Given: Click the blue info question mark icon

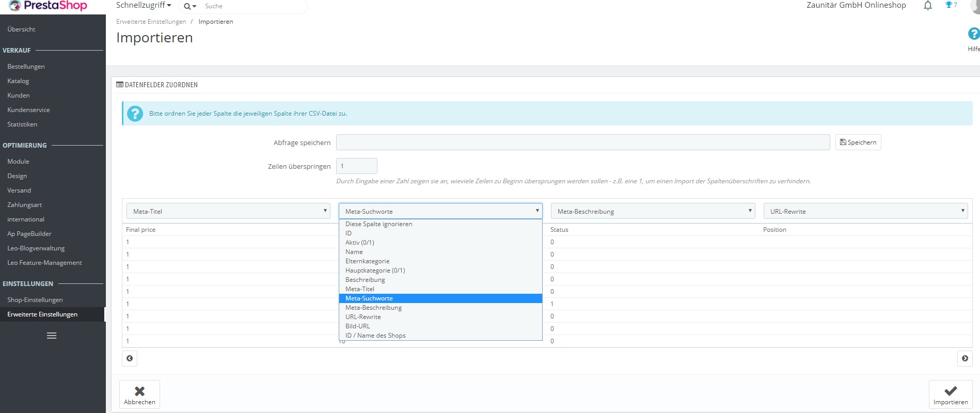Looking at the screenshot, I should point(135,114).
